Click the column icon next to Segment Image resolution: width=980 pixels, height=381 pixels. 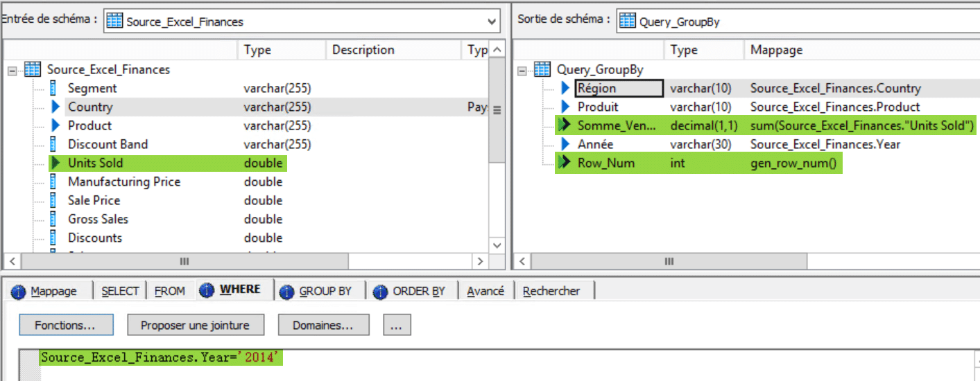(x=53, y=89)
